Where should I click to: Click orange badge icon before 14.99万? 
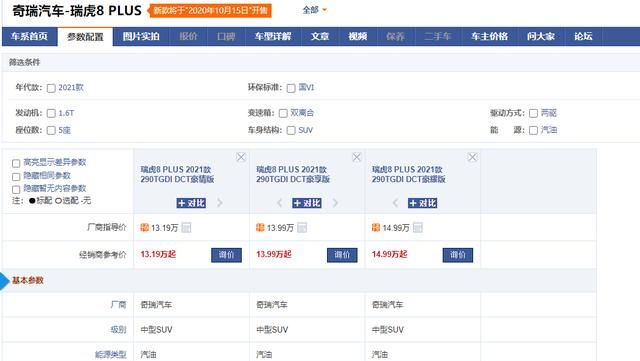pyautogui.click(x=376, y=227)
